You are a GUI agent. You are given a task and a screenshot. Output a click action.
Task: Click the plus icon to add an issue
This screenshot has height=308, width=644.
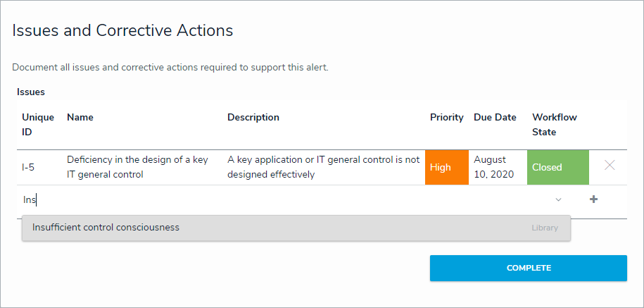click(593, 199)
